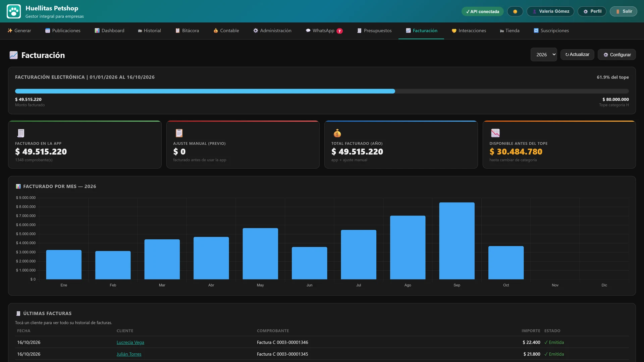Click the Huellitas Petshop paw logo
The height and width of the screenshot is (362, 644).
pos(14,11)
